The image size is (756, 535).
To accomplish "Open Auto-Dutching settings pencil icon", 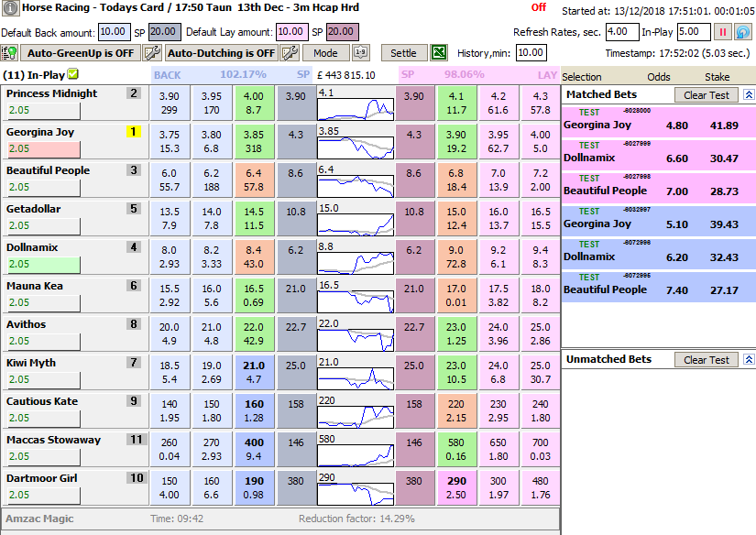I will 290,53.
